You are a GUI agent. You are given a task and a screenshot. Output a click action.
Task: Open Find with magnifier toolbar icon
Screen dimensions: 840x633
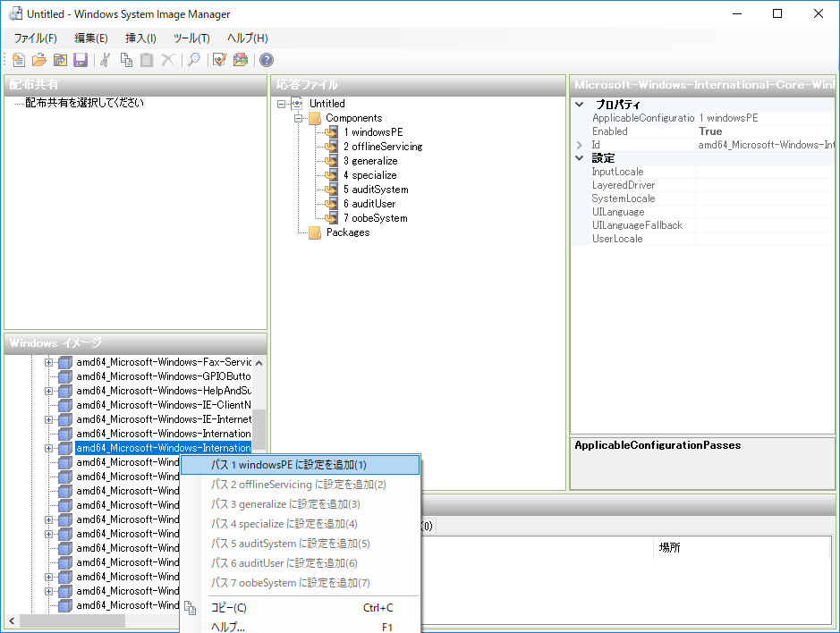tap(194, 60)
